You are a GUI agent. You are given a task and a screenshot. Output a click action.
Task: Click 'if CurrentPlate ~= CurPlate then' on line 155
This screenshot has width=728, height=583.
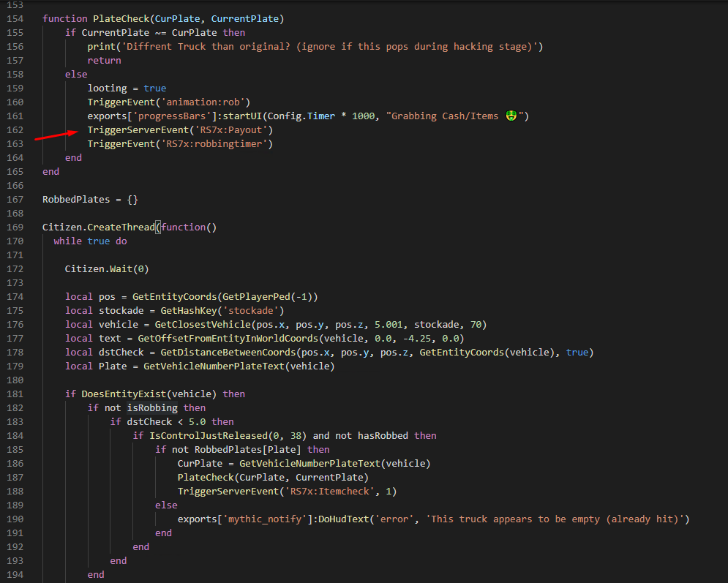pyautogui.click(x=155, y=32)
